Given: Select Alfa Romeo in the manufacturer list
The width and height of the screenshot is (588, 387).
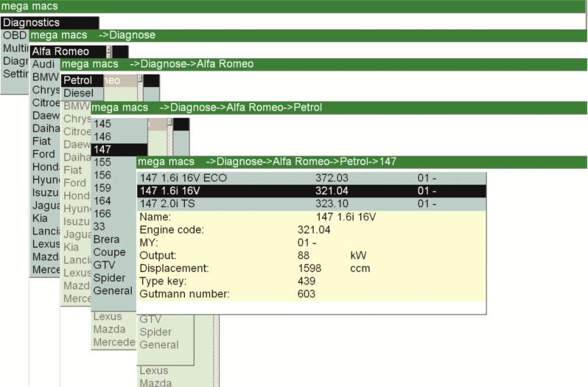Looking at the screenshot, I should pyautogui.click(x=60, y=52).
